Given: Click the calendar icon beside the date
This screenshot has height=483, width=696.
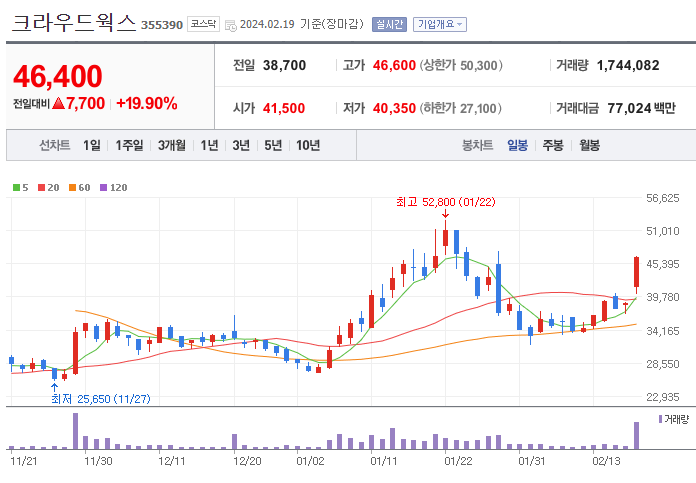Looking at the screenshot, I should [x=231, y=25].
